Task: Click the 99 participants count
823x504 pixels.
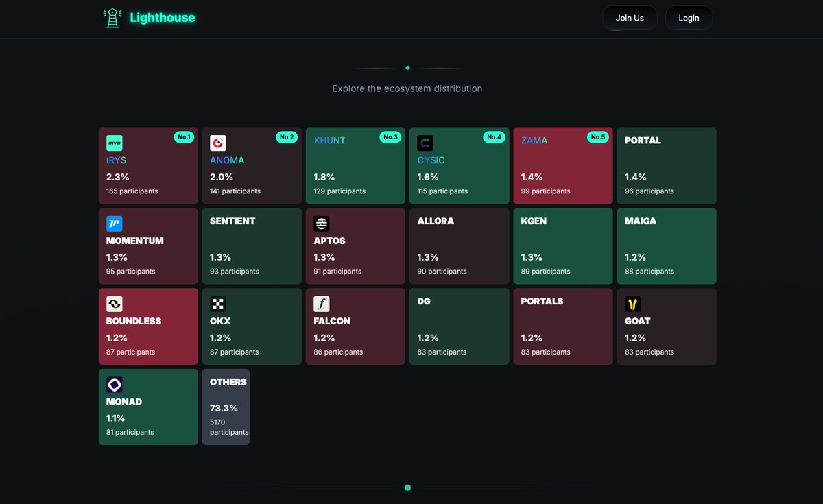Action: click(x=546, y=191)
